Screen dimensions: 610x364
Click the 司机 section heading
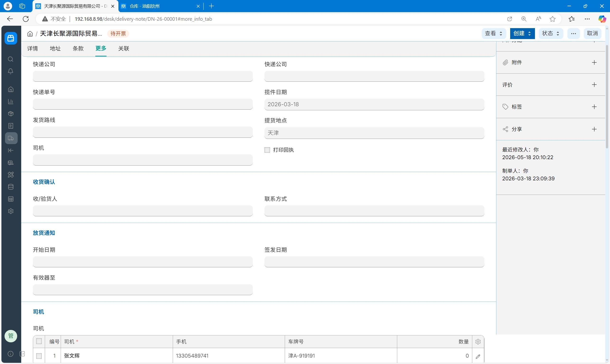tap(39, 312)
